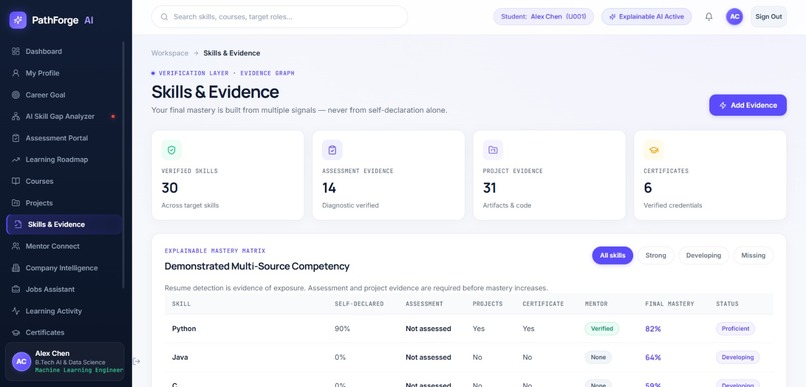Click the Learning Roadmap trend icon
Viewport: 806px width, 387px height.
tap(15, 159)
